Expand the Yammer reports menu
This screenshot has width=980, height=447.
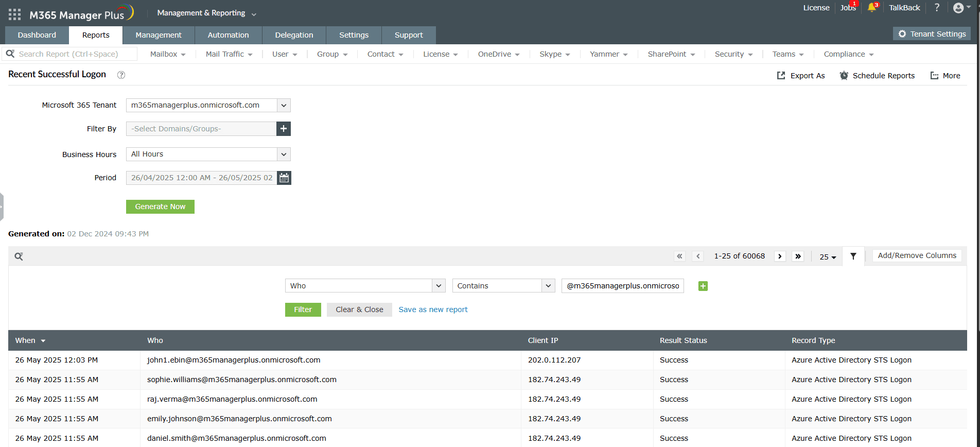609,54
